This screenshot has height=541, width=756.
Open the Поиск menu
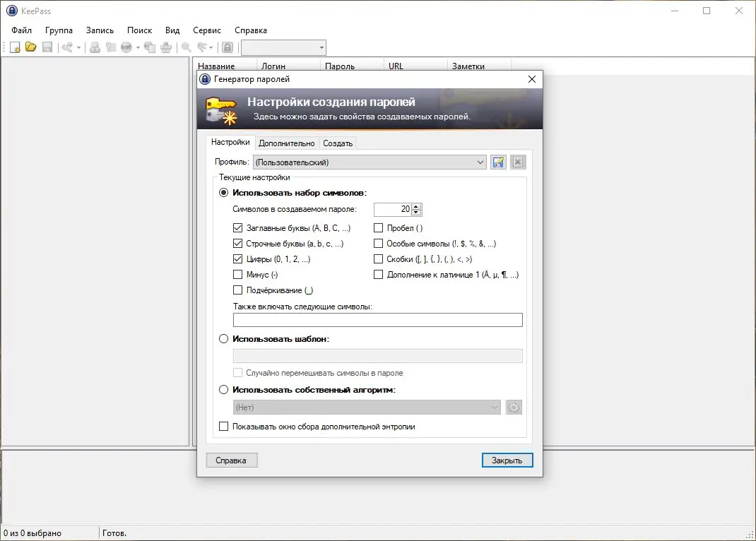click(139, 30)
